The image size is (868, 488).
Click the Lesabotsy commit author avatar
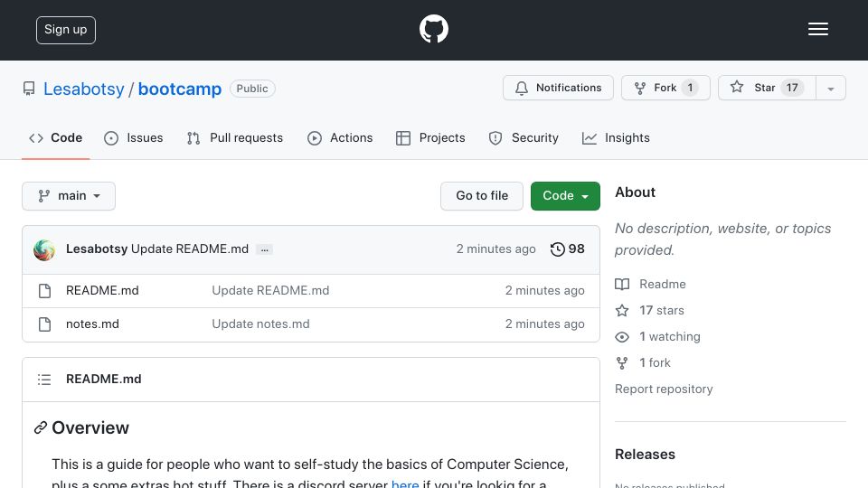click(x=44, y=250)
